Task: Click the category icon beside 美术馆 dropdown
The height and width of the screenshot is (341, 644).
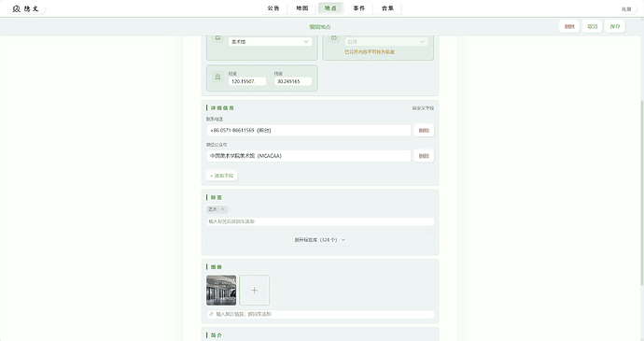Action: [217, 37]
